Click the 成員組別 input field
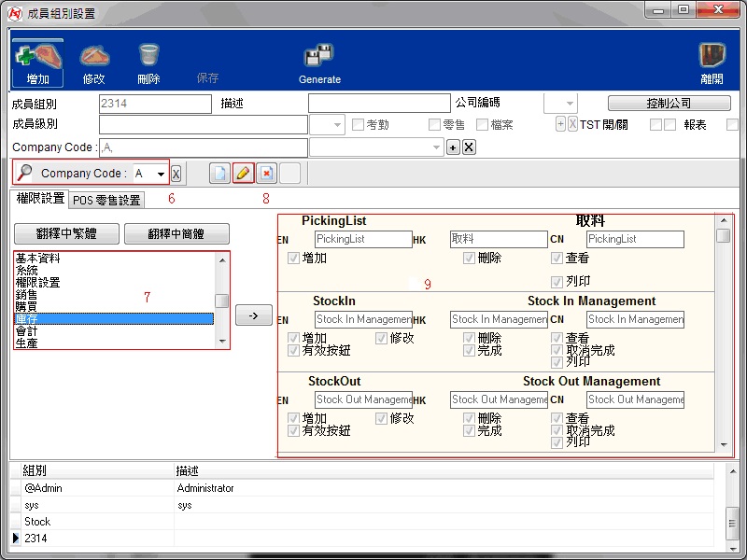 click(x=155, y=104)
